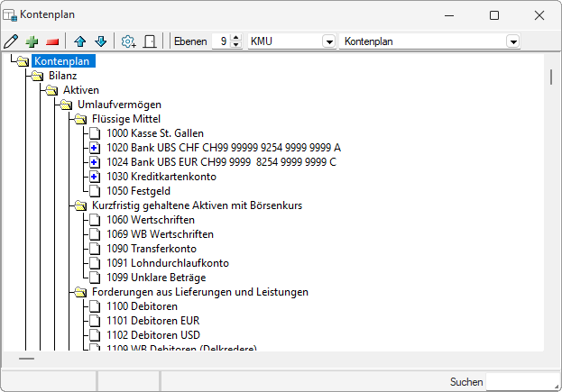Click the gear settings icon in toolbar
This screenshot has height=392, width=562.
pos(129,41)
